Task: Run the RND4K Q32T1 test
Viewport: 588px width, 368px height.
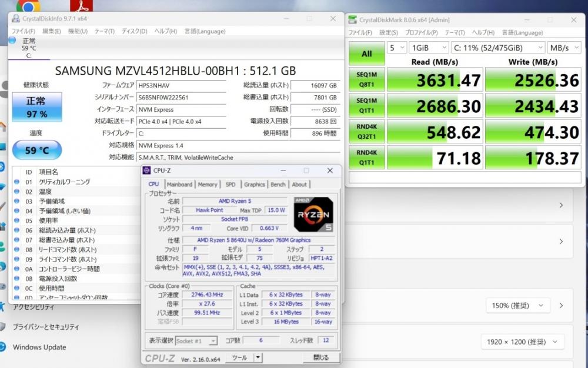Action: [x=367, y=131]
